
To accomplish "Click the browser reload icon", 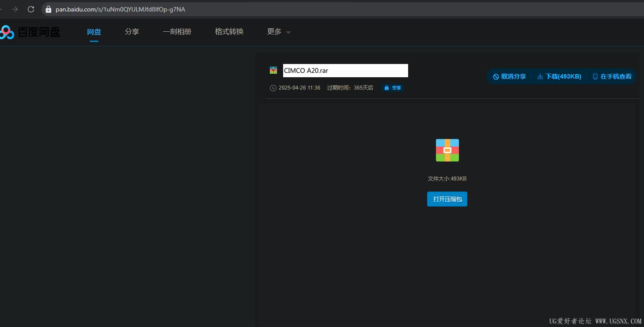I will 31,9.
